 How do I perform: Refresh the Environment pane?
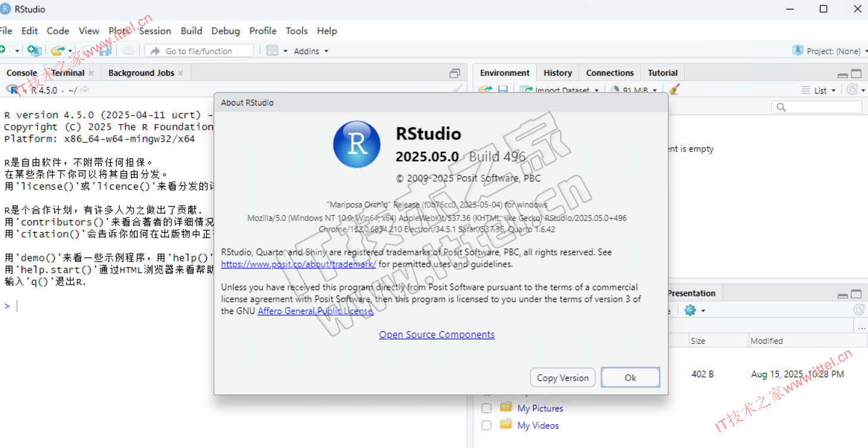pyautogui.click(x=852, y=89)
